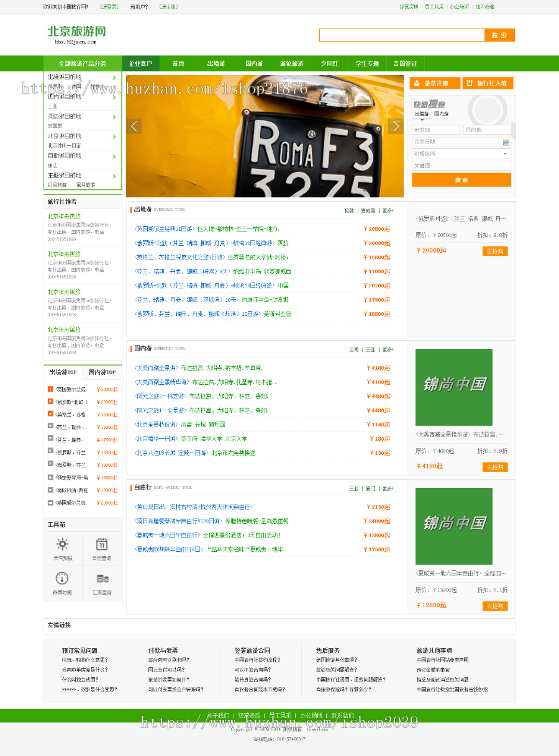Click the carousel next arrow
Screen dimensions: 559x756
point(396,126)
